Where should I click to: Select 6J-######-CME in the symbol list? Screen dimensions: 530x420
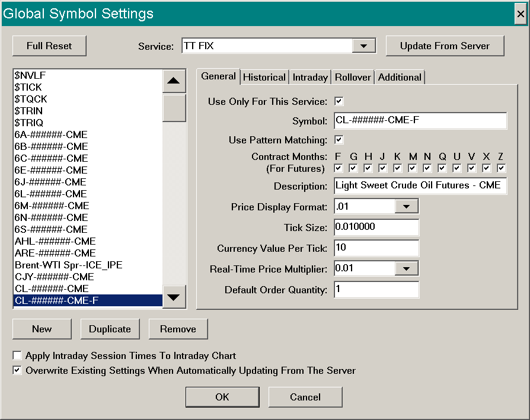(x=88, y=182)
